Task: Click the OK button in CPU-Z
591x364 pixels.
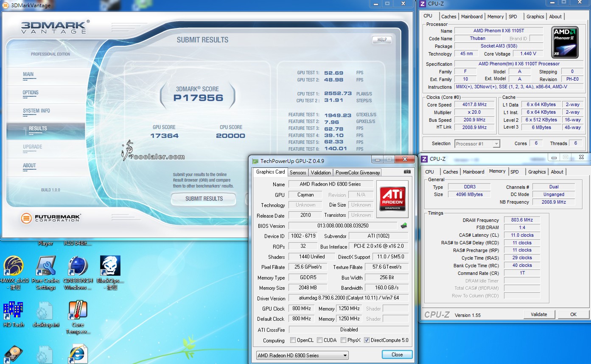Action: click(x=574, y=314)
